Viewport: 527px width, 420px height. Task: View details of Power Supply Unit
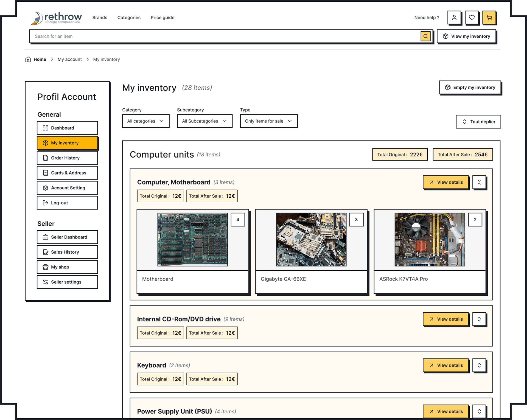pyautogui.click(x=446, y=411)
